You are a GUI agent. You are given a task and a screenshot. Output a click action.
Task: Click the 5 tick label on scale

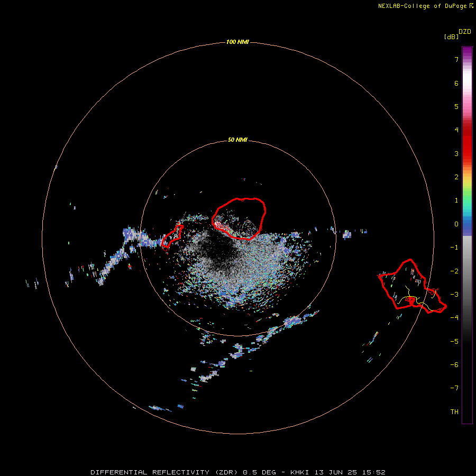(x=456, y=106)
